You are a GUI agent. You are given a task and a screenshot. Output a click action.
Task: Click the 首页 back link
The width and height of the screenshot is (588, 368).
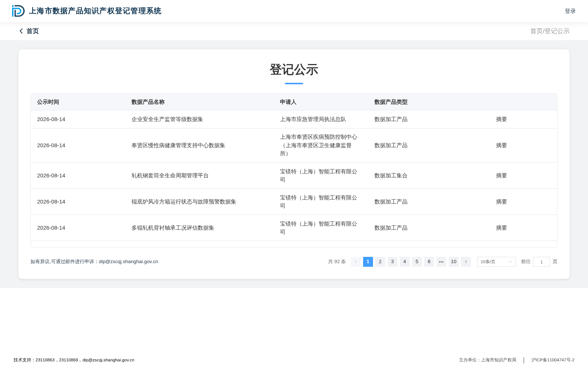(33, 31)
